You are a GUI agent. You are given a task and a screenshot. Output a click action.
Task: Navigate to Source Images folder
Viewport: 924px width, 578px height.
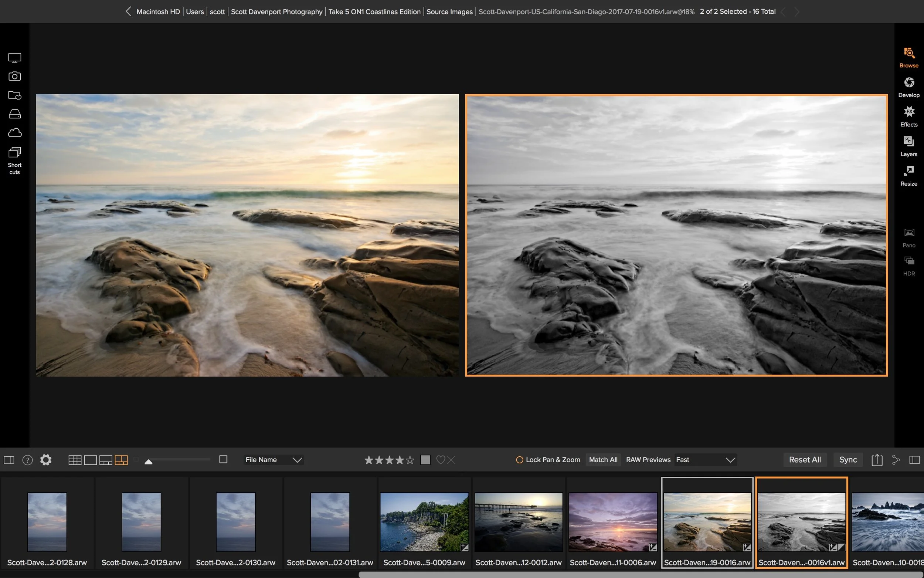449,12
